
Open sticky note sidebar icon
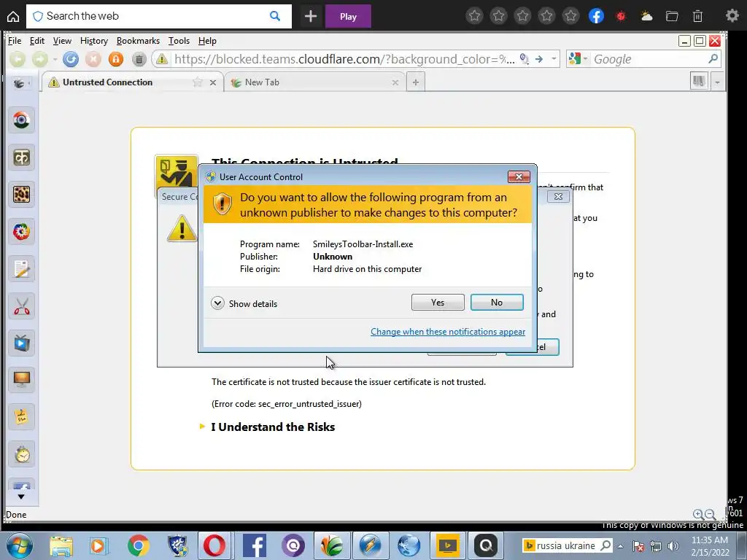point(21,417)
